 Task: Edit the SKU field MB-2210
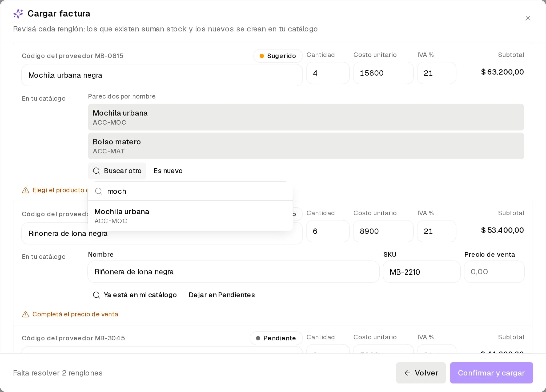point(421,272)
